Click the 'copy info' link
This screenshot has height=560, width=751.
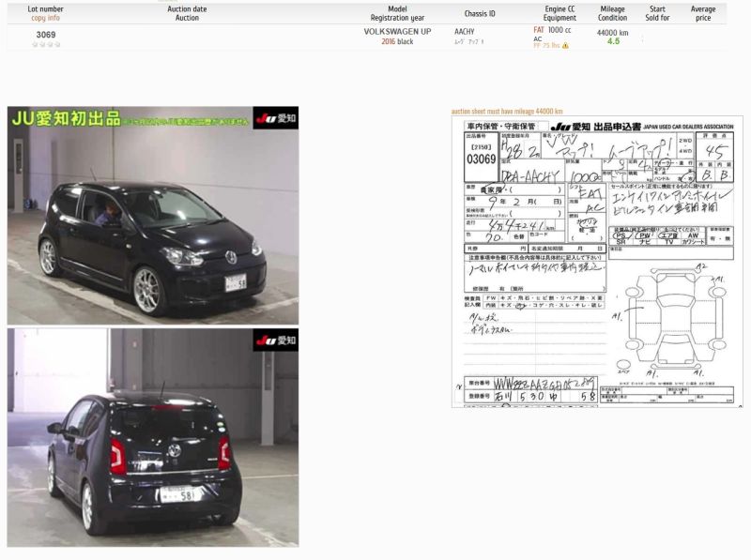coord(45,18)
